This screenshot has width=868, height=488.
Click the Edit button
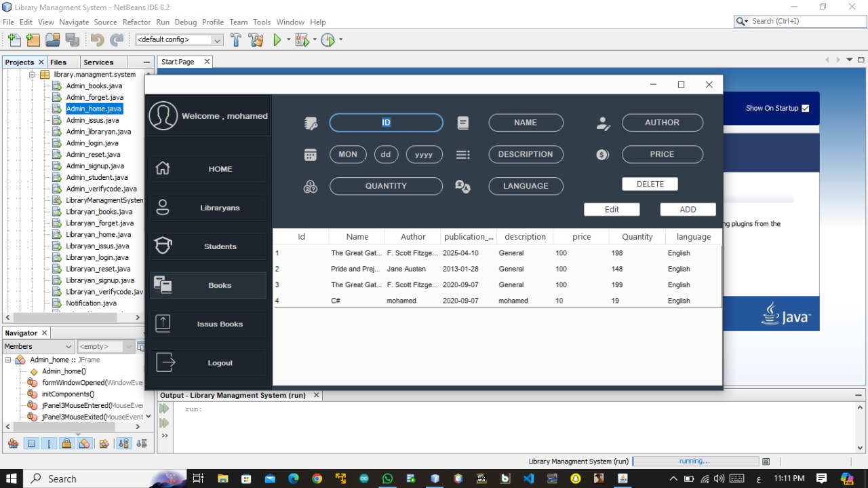point(612,209)
